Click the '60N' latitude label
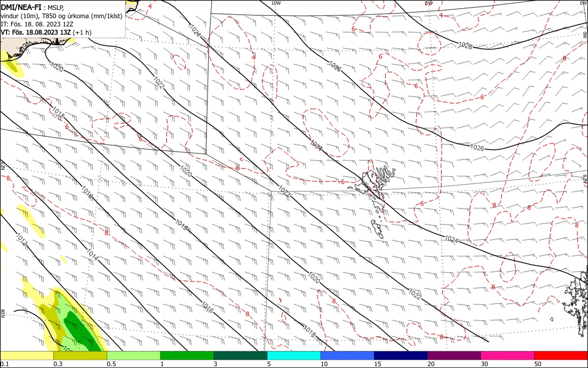The image size is (588, 368). [2, 313]
